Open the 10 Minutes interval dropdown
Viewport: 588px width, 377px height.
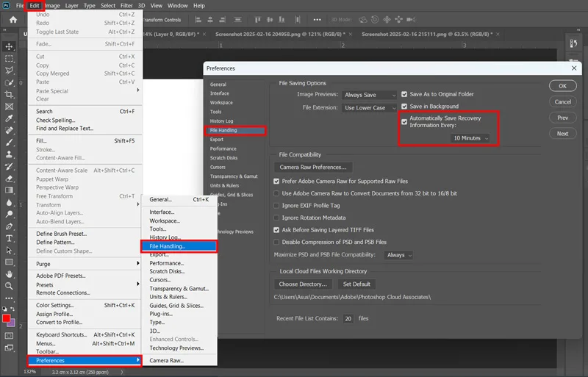click(470, 138)
